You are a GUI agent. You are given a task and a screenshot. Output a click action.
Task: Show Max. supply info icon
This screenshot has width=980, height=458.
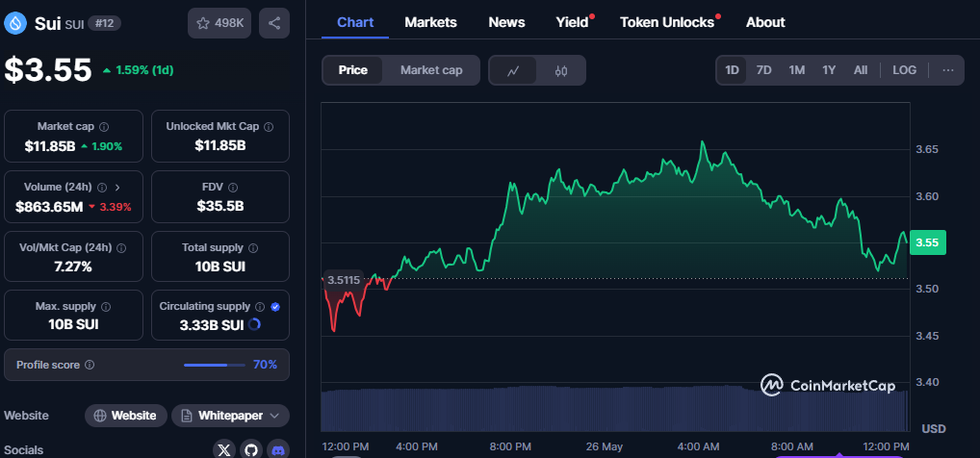[106, 307]
